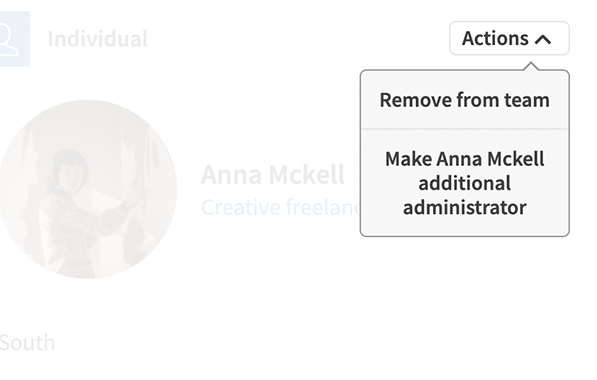This screenshot has height=380, width=597.
Task: Open Anna Mckell's profile photo
Action: pyautogui.click(x=87, y=189)
